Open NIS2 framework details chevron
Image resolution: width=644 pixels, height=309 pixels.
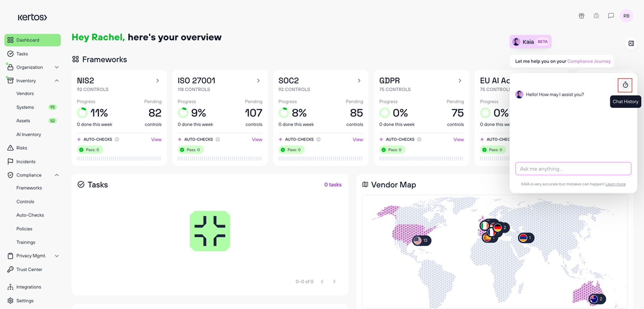[158, 81]
